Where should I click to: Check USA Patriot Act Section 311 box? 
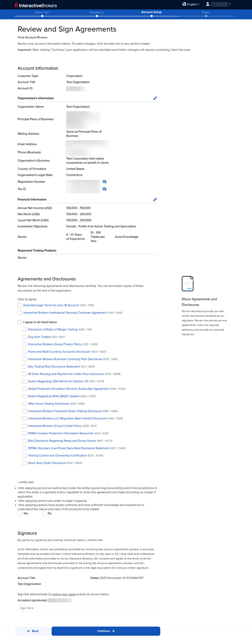24,382
